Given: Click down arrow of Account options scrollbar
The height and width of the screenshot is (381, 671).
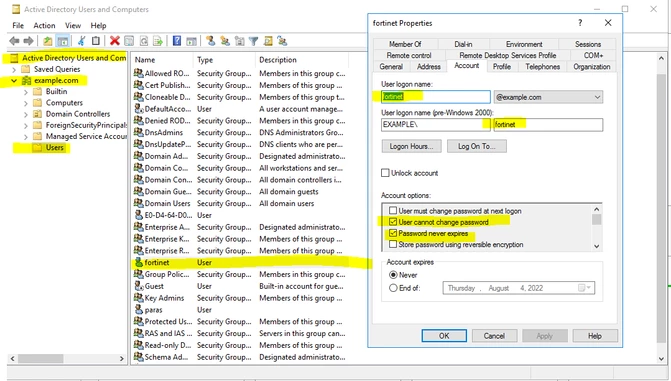Looking at the screenshot, I should click(x=597, y=246).
